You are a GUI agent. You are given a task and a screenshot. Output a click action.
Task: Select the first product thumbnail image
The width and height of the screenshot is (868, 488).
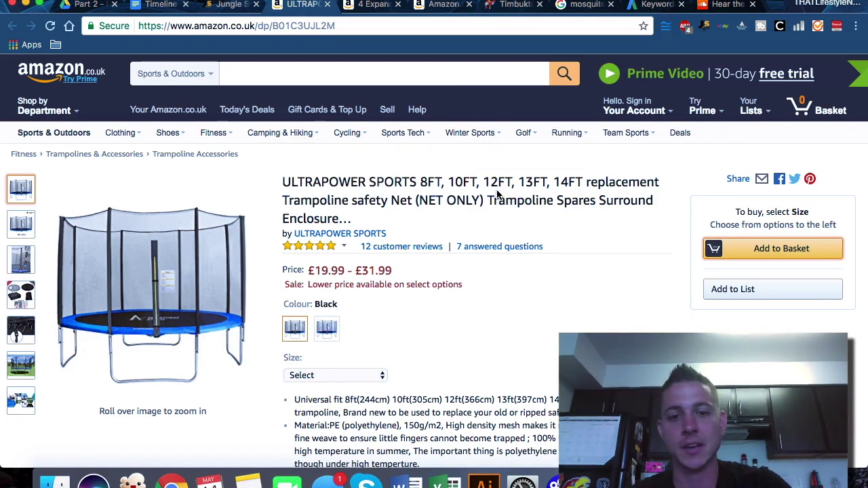pos(21,189)
